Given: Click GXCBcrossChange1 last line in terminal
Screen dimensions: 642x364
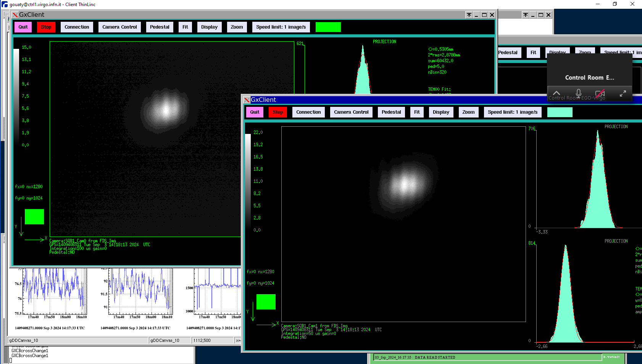Looking at the screenshot, I should [x=30, y=356].
